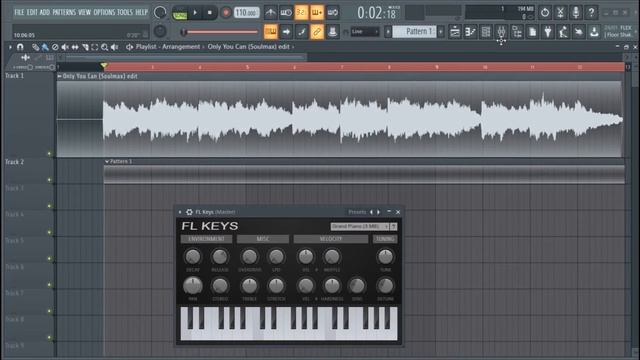This screenshot has height=360, width=640.
Task: Click the audio editor scissors icon
Action: click(x=560, y=13)
